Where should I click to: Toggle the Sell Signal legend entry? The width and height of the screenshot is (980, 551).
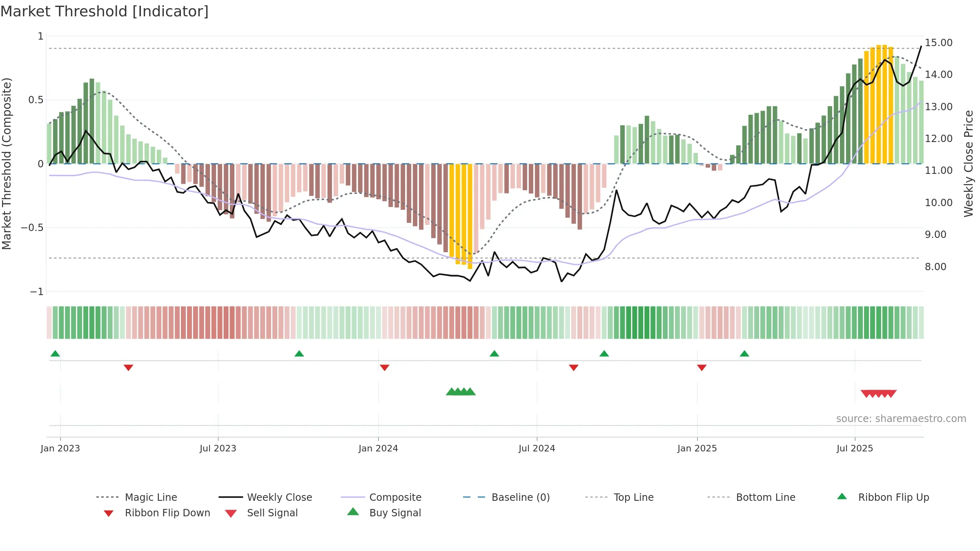[261, 513]
